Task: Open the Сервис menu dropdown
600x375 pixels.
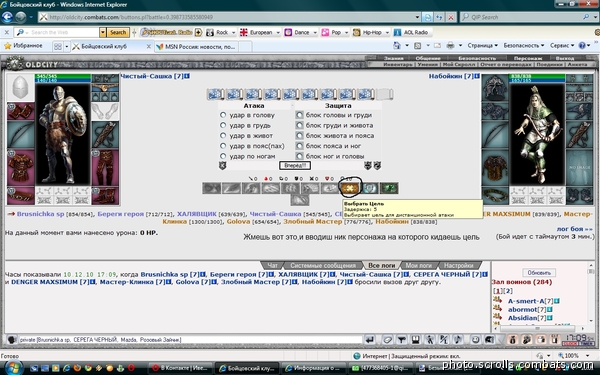Action: click(x=562, y=46)
